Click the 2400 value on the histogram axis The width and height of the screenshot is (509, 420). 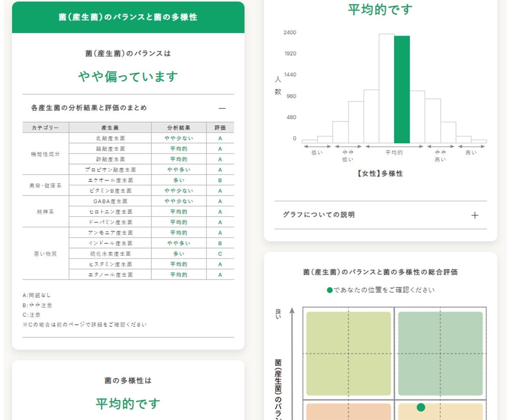tap(290, 32)
